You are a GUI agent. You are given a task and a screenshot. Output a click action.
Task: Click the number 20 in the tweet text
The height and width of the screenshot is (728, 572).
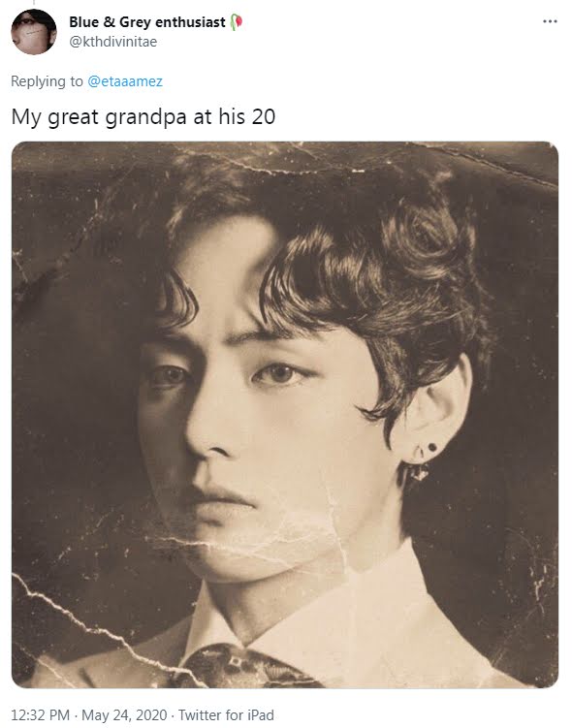coord(264,116)
